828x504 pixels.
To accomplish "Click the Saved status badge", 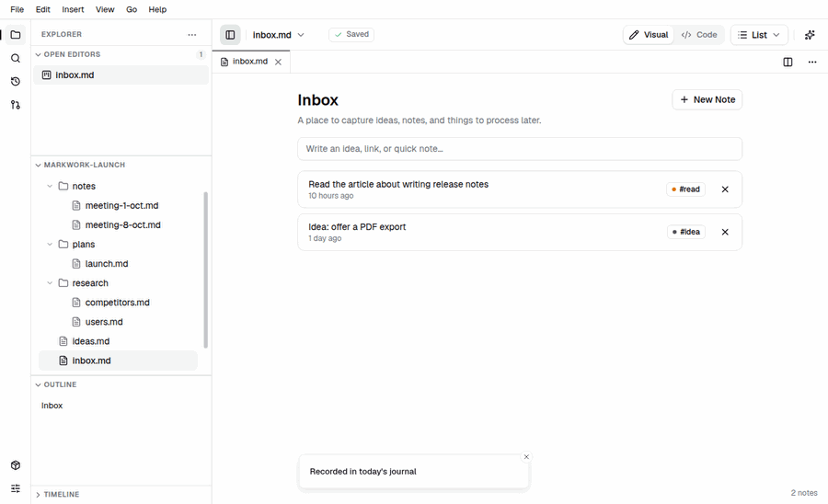I will [x=351, y=34].
